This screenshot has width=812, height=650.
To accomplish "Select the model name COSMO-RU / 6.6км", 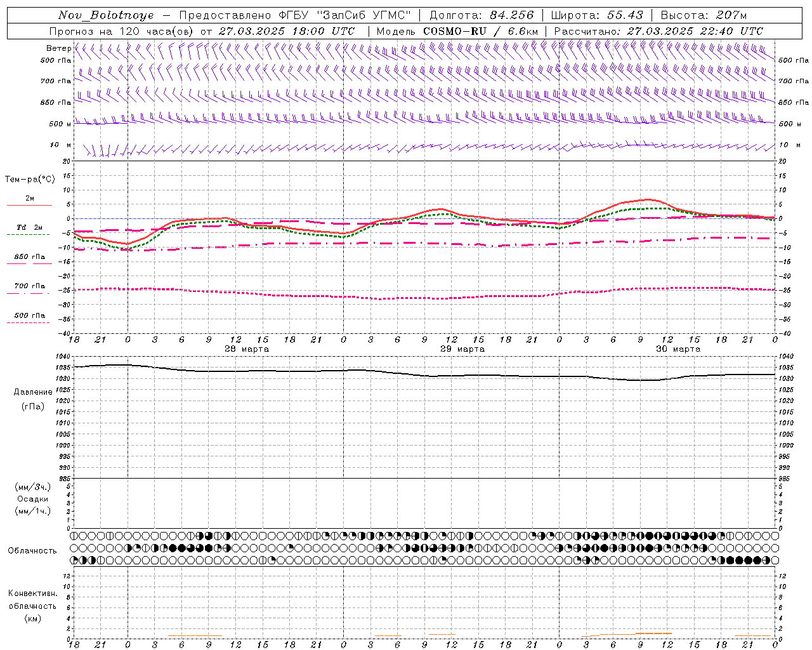I will click(481, 31).
